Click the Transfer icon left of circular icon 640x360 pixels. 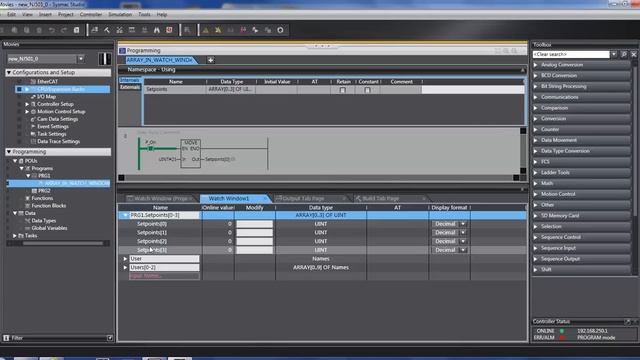click(x=268, y=30)
